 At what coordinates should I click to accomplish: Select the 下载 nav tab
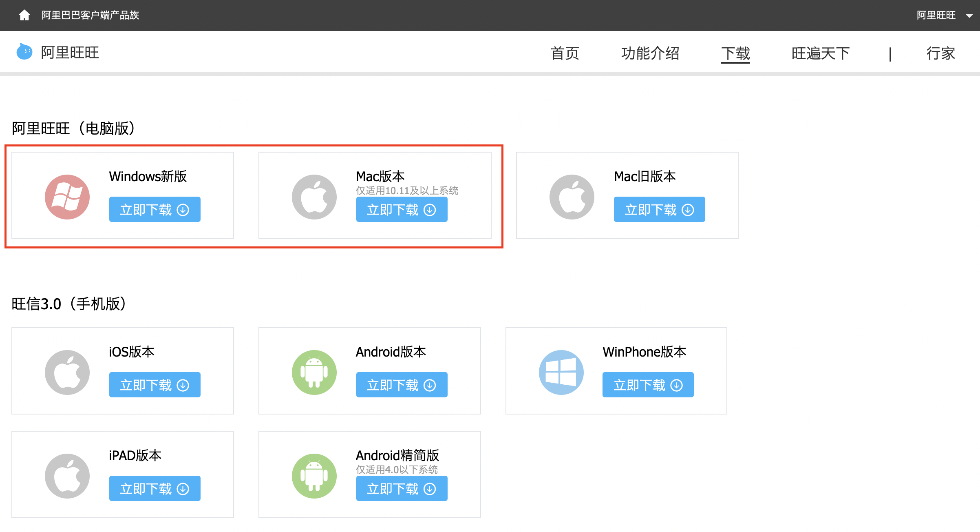pos(735,53)
